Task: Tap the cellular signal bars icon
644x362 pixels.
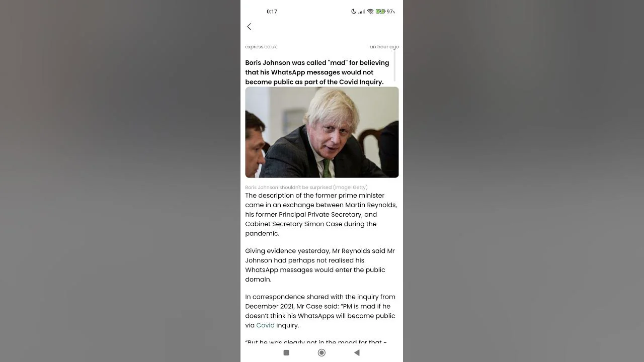Action: pos(362,11)
